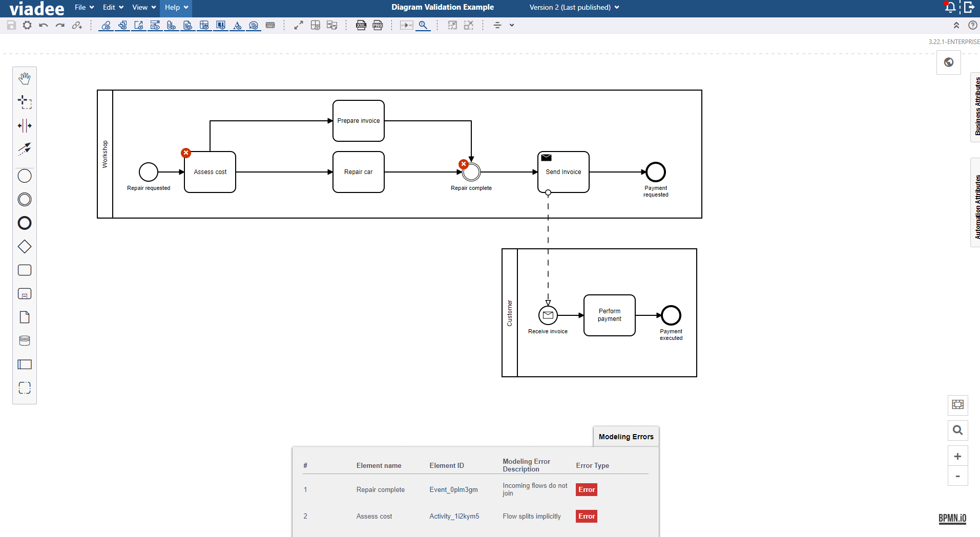Toggle diagram validation magnifier icon
980x537 pixels.
point(423,25)
